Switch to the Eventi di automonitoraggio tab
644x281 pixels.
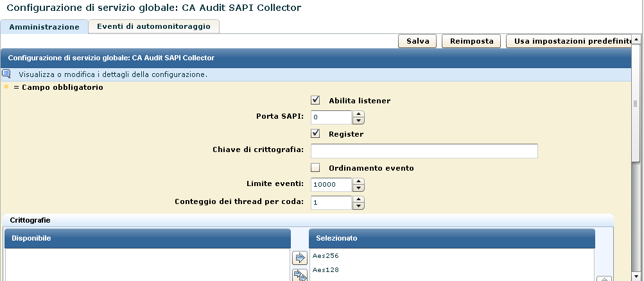[x=153, y=26]
